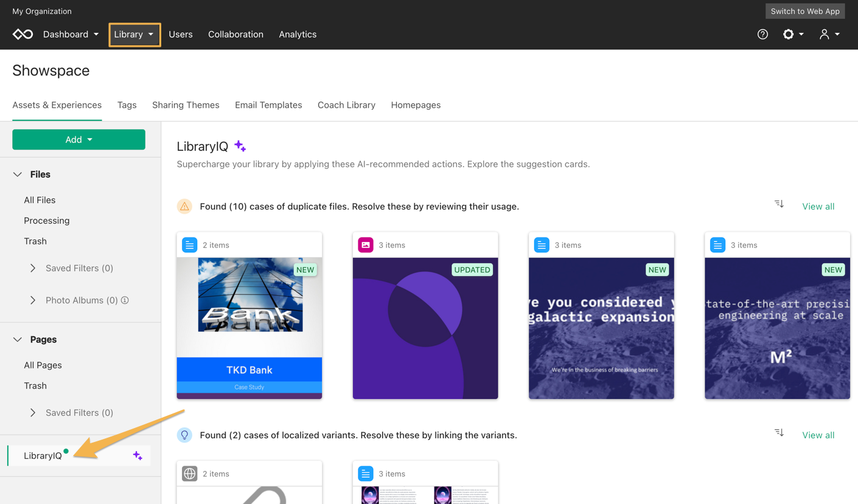Go to Users in top navigation
Viewport: 858px width, 504px height.
click(x=181, y=34)
